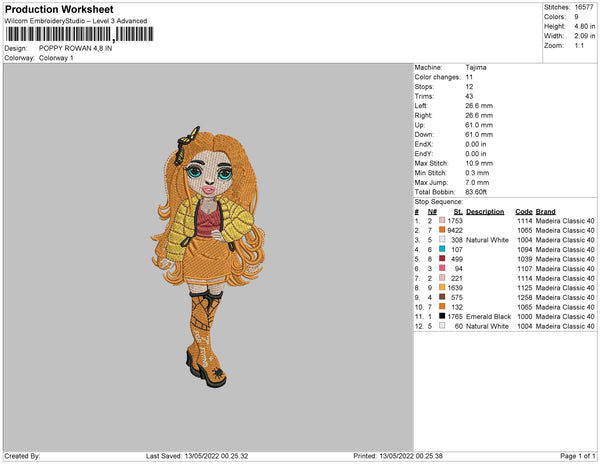Select the Trims value 43
Screen dimensions: 600x464
tap(469, 96)
